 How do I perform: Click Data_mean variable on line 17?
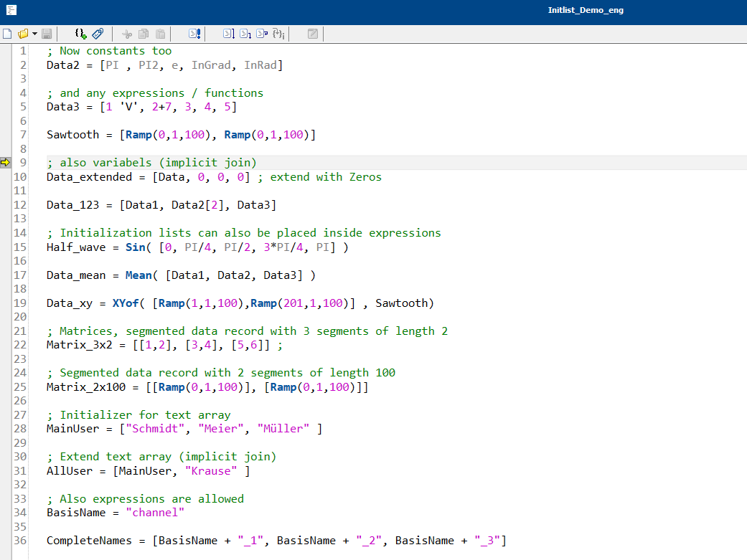(x=76, y=275)
